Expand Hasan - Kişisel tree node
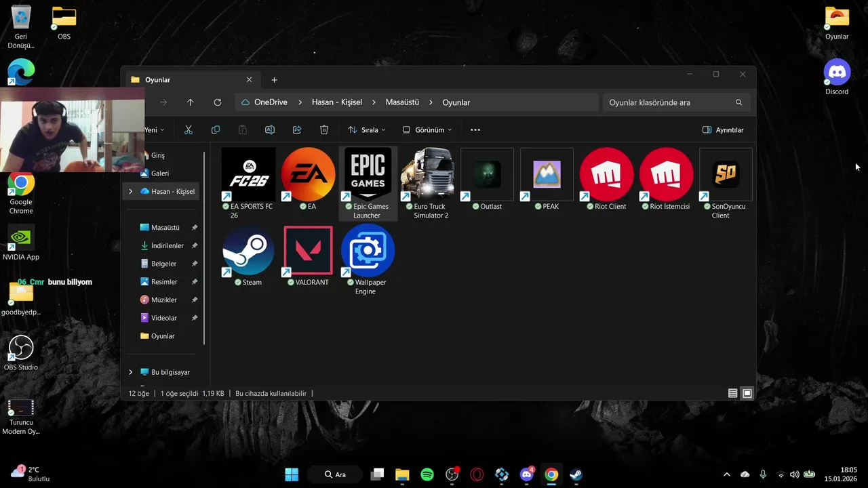 click(130, 191)
